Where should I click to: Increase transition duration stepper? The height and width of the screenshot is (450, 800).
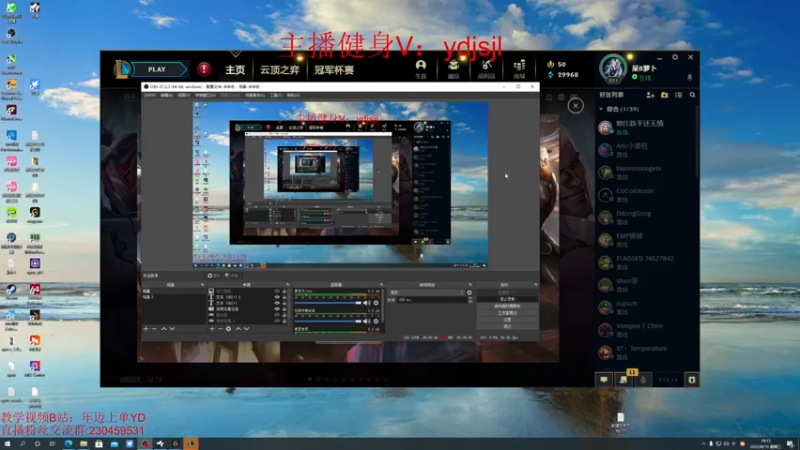pyautogui.click(x=469, y=298)
